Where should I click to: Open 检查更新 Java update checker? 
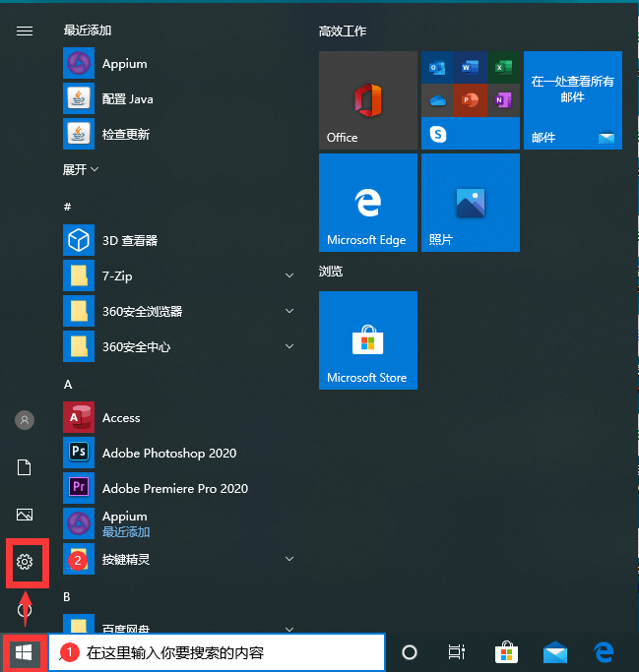pos(180,134)
